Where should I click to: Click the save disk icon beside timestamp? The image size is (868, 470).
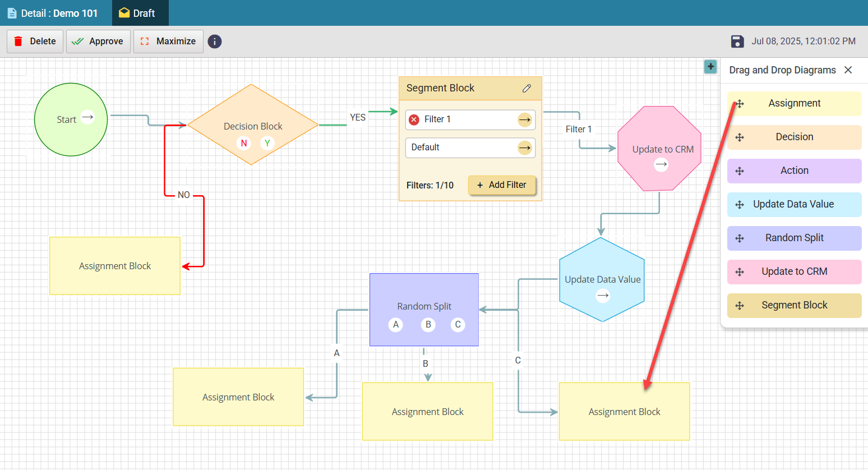(x=737, y=42)
